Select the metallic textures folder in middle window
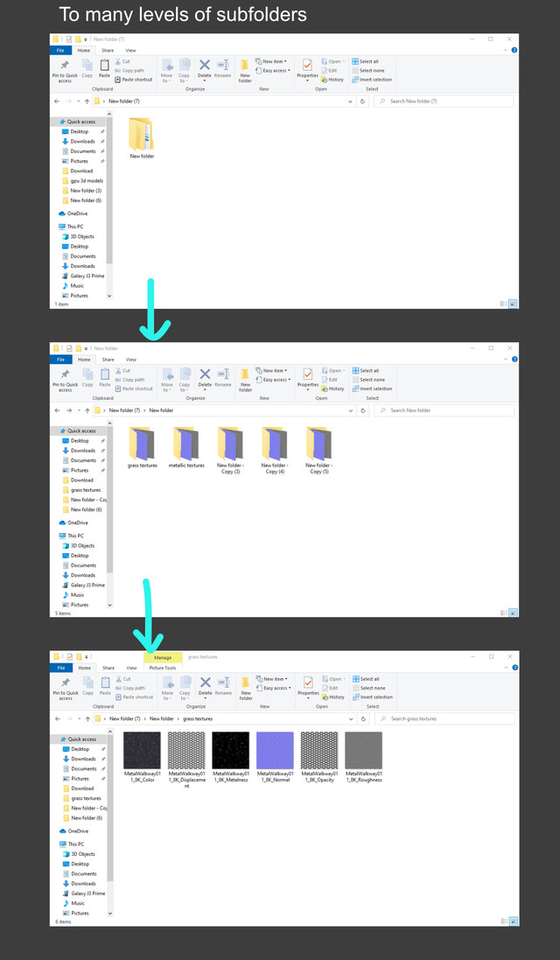The width and height of the screenshot is (560, 960). [186, 447]
